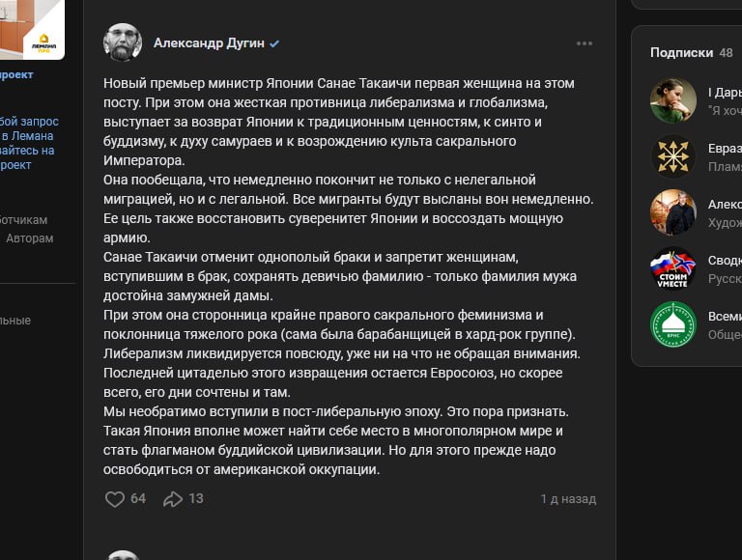Open the post timestamp "1 д назад"

tap(568, 499)
